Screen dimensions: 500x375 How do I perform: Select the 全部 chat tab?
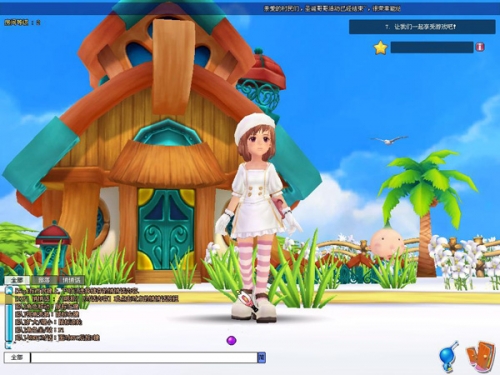(x=17, y=280)
